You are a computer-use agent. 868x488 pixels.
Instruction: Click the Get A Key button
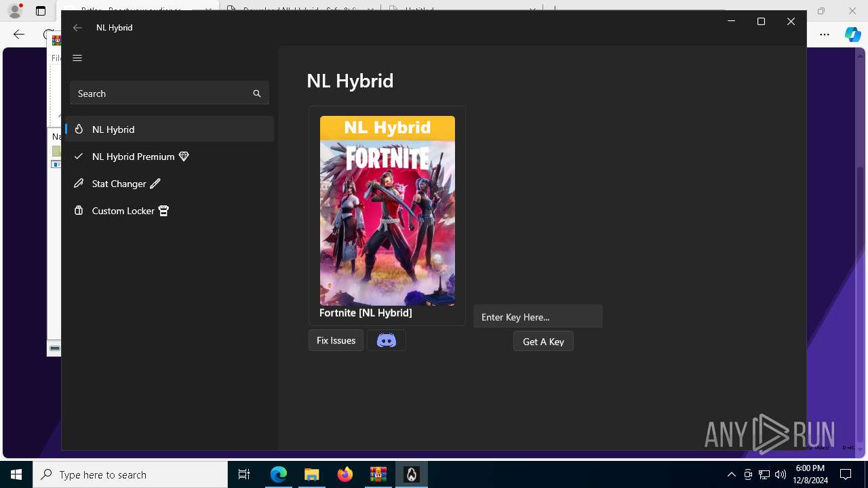[543, 342]
